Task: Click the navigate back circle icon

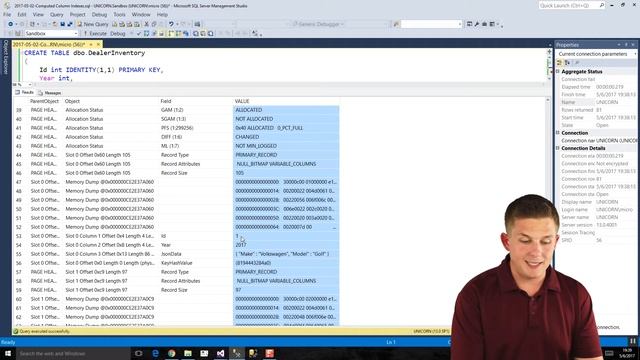Action: (10, 24)
